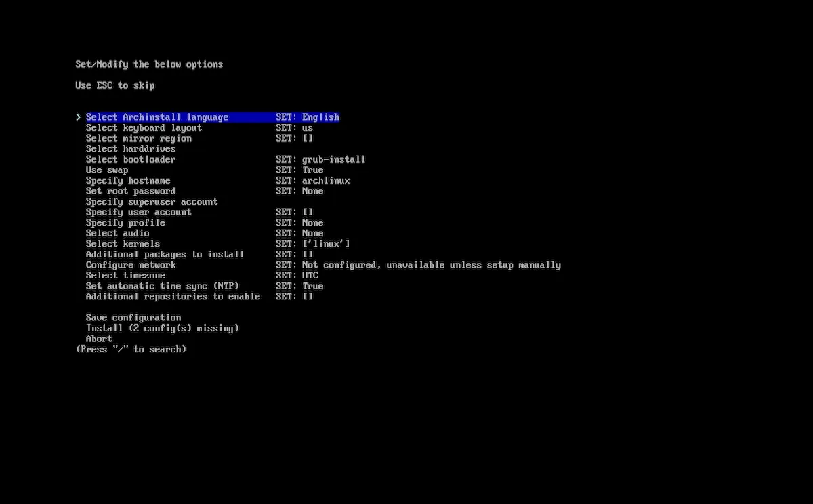
Task: Click the 'SET: None' value beside Specify profile
Action: [x=300, y=222]
